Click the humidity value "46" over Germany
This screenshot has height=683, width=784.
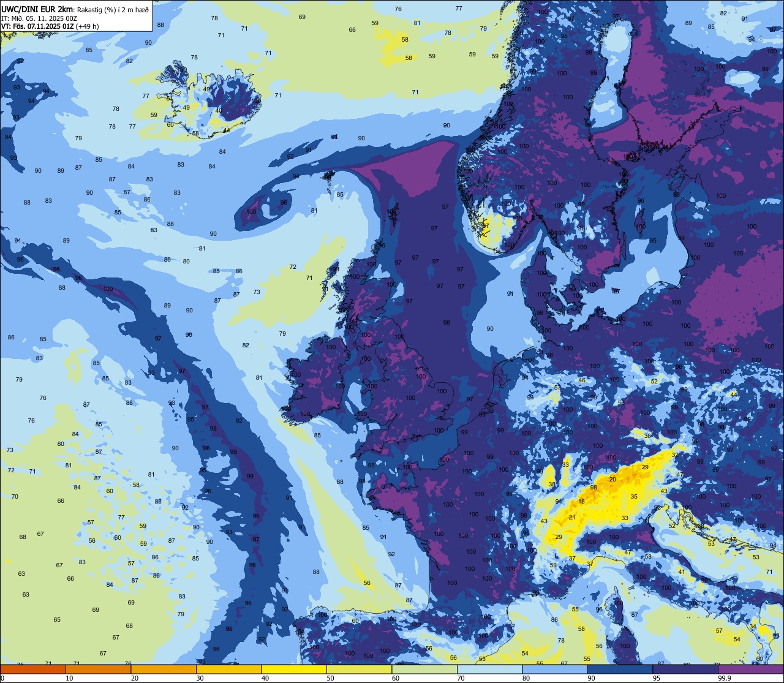click(582, 380)
